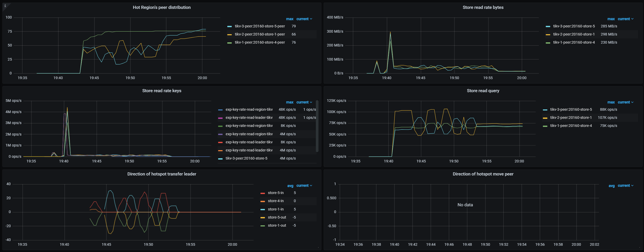The height and width of the screenshot is (252, 644).
Task: Open the current sort dropdown in Store read rate bytes legend
Action: tap(626, 19)
